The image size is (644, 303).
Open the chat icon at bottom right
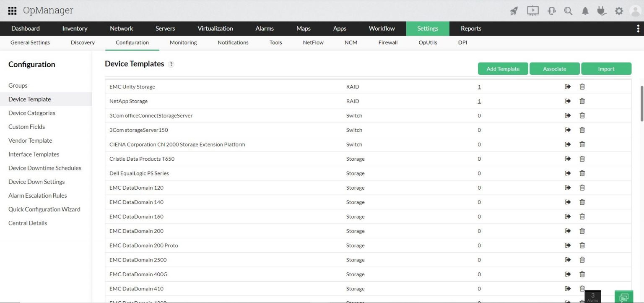[624, 297]
